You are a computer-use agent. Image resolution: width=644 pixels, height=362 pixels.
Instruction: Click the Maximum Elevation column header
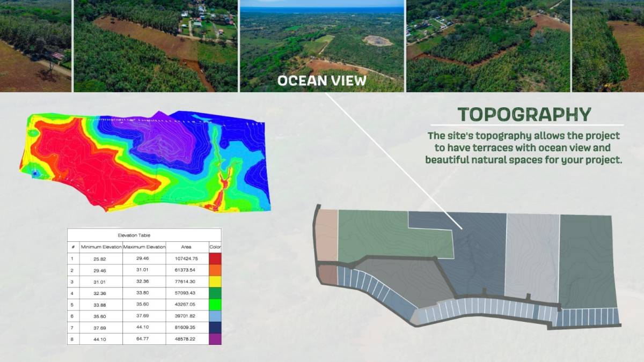(x=144, y=247)
